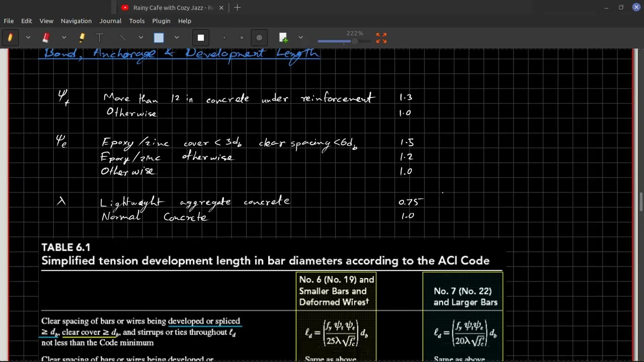Choose the fine stroke thickness dot
Viewport: 644px width, 362px height.
point(224,38)
